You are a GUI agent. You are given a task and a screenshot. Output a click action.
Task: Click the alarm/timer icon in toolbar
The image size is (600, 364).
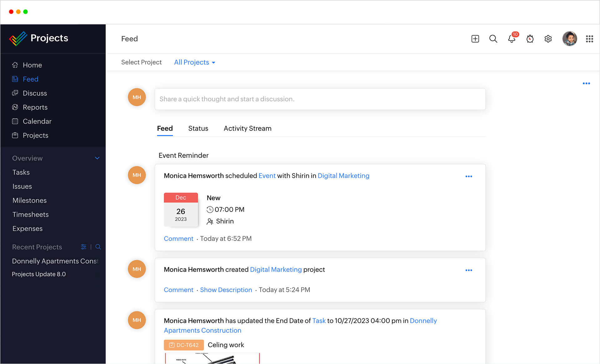click(530, 38)
